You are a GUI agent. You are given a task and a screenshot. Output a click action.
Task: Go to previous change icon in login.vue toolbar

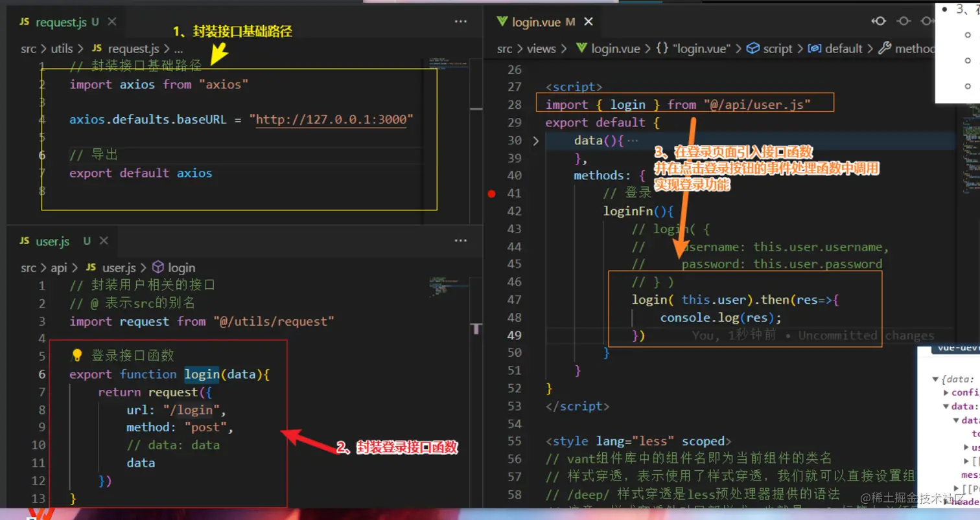pos(878,21)
